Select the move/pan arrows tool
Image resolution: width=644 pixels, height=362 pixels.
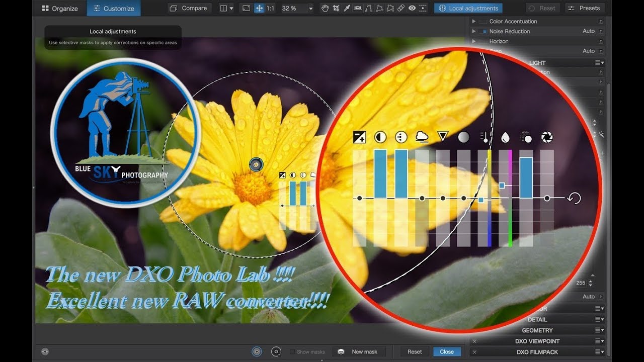(x=259, y=8)
